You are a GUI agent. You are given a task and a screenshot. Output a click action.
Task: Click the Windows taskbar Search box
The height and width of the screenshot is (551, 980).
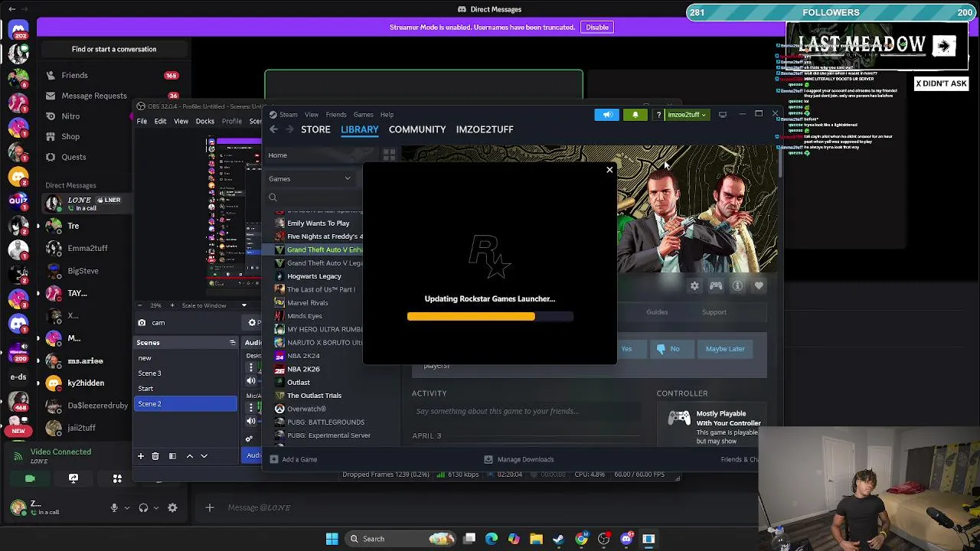pos(402,539)
